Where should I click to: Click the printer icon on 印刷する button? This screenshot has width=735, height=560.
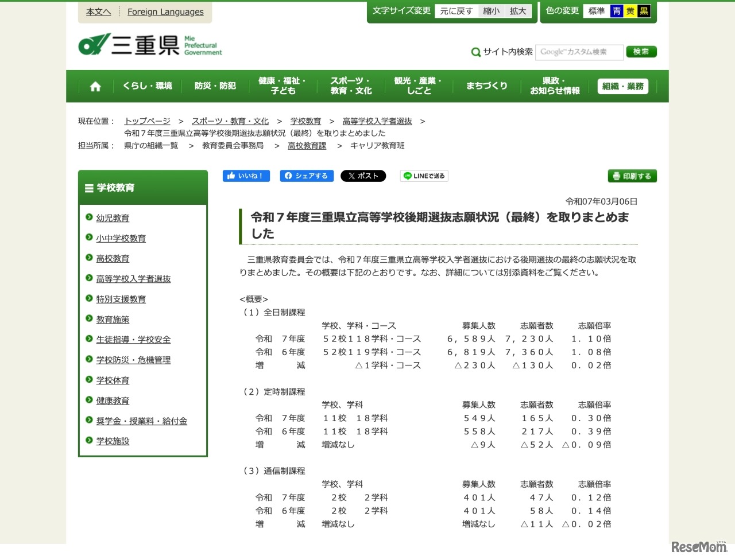[617, 176]
